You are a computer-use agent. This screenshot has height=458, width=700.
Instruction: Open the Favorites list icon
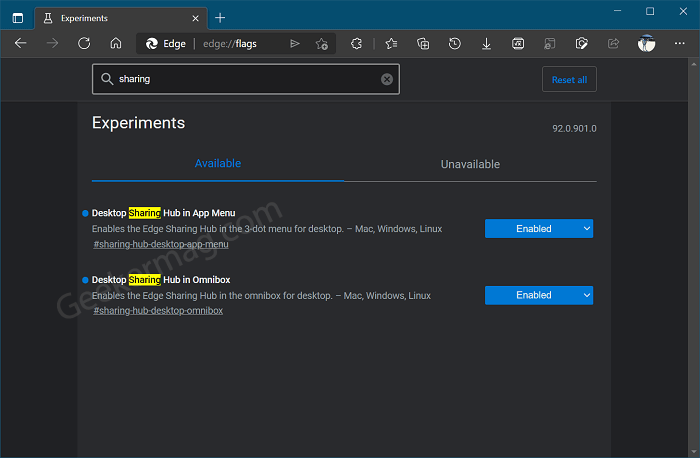392,43
